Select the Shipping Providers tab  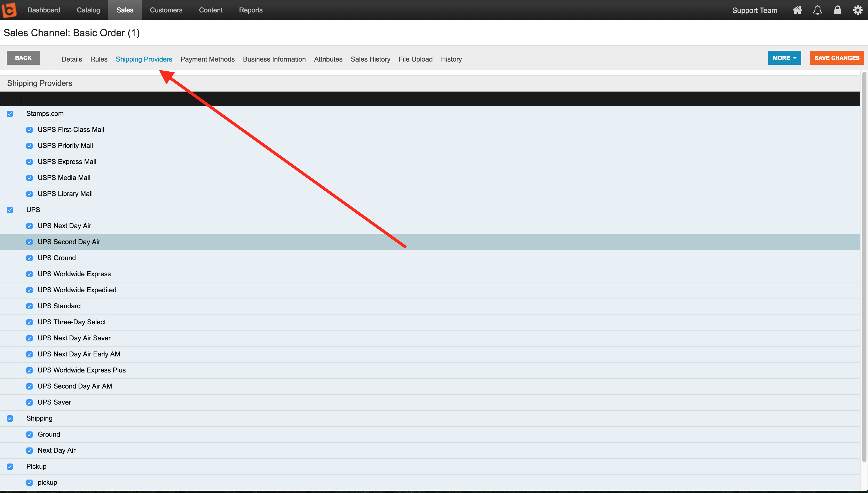[144, 59]
